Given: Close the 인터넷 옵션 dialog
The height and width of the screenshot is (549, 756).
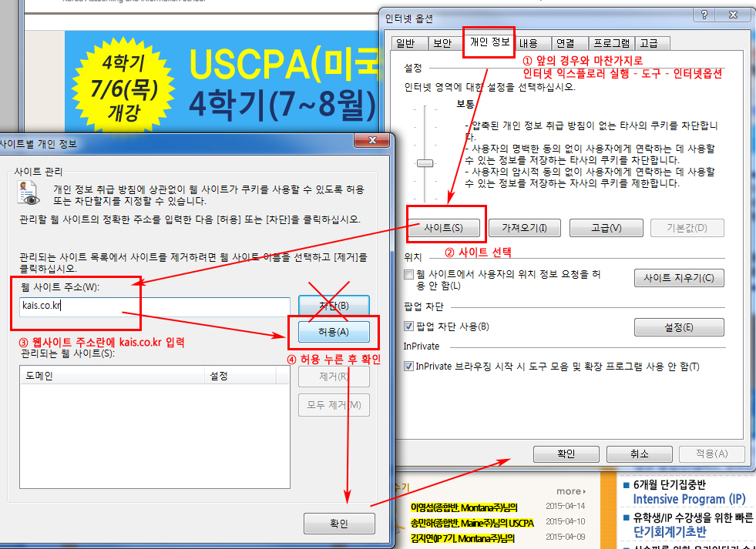Looking at the screenshot, I should pyautogui.click(x=734, y=15).
